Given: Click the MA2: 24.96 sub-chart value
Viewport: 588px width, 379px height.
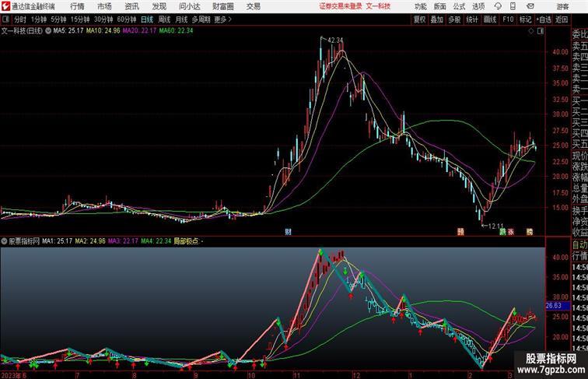Looking at the screenshot, I should pos(90,241).
